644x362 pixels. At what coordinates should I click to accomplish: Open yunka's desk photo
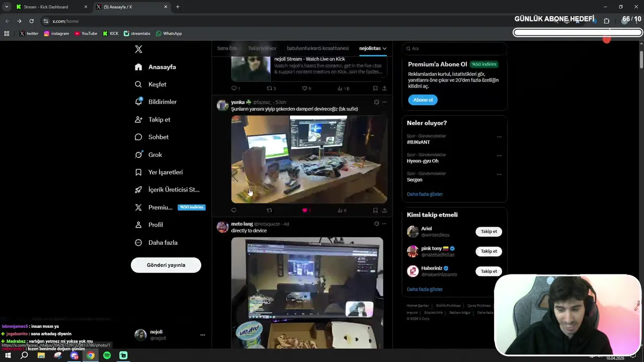[x=309, y=159]
